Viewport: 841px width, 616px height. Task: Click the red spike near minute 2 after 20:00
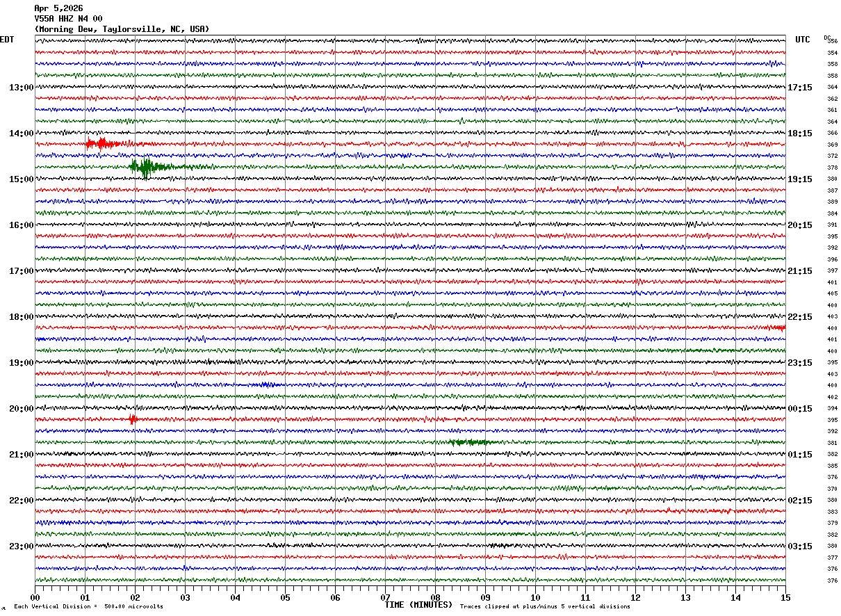click(x=132, y=419)
